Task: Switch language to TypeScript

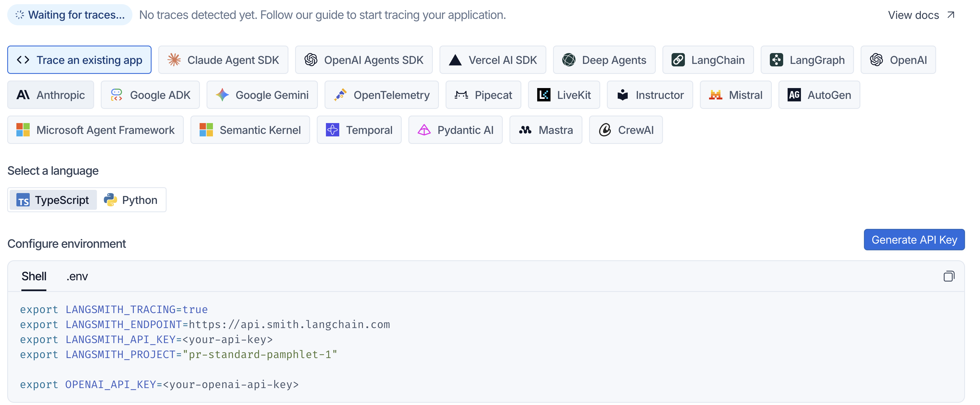Action: pyautogui.click(x=53, y=200)
